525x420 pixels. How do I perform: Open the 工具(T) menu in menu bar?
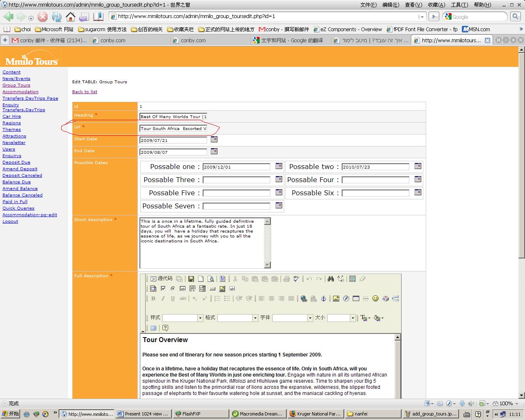459,5
